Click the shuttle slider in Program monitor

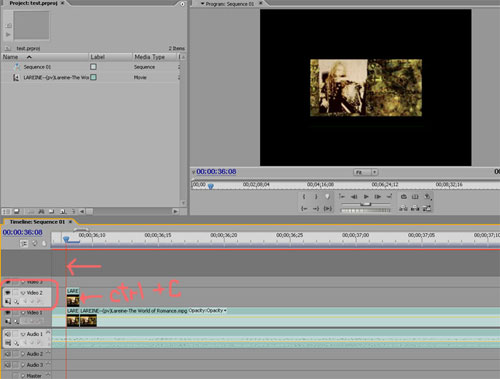(366, 204)
